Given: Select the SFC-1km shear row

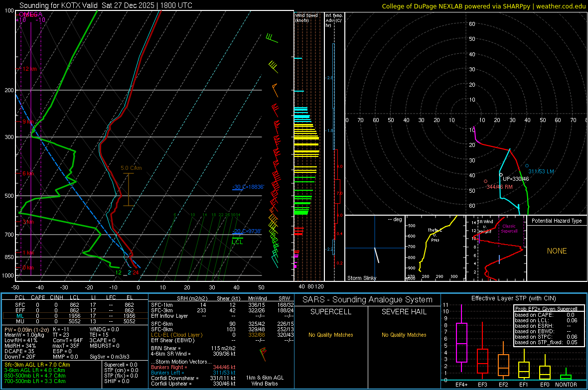Looking at the screenshot, I should click(x=222, y=305).
